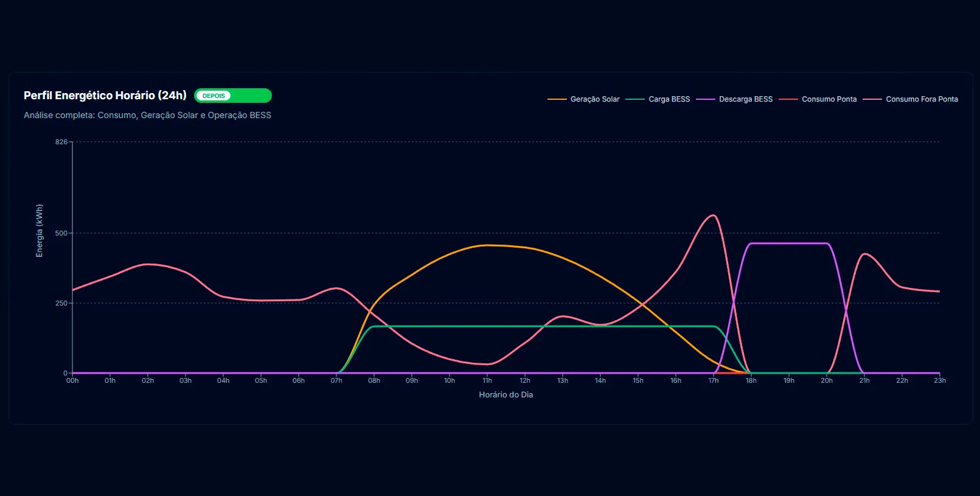Click the Energia (kWh) vertical axis title
This screenshot has width=980, height=496.
tap(40, 231)
